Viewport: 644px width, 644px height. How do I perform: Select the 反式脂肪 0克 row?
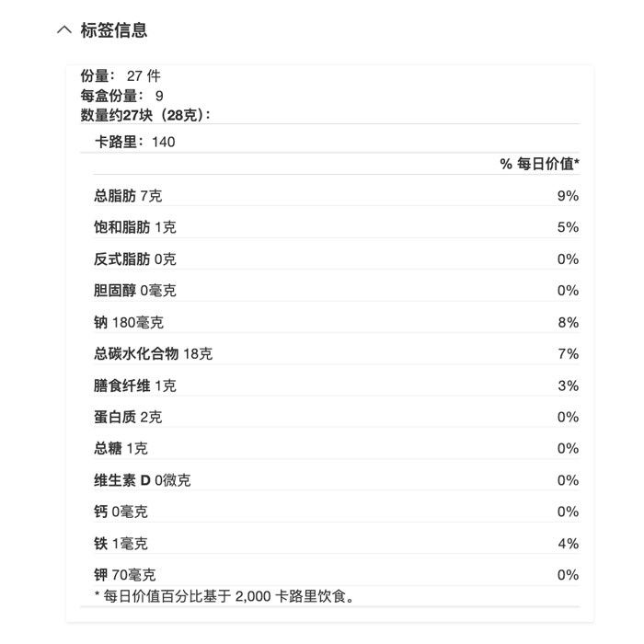(x=337, y=259)
